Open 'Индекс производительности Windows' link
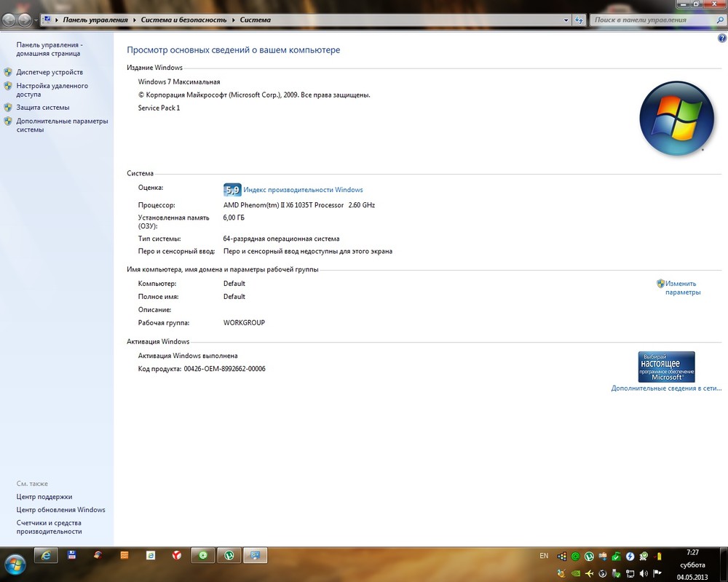Screen dimensions: 728x582 pos(303,189)
